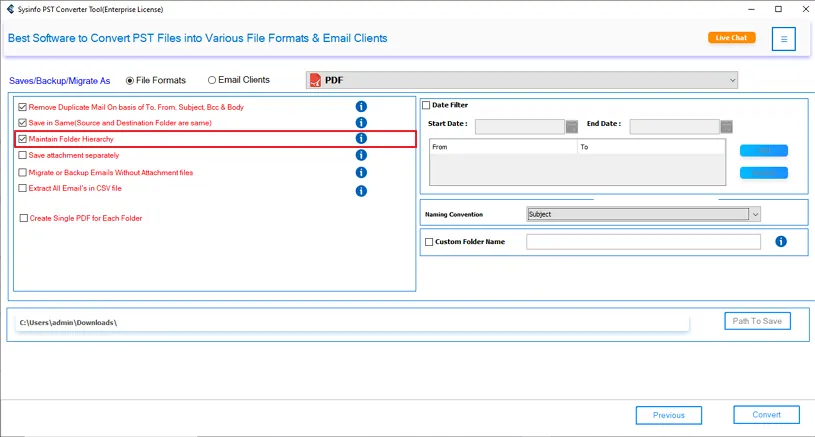Open the Naming Convention Subject dropdown
The image size is (815, 437).
click(755, 214)
